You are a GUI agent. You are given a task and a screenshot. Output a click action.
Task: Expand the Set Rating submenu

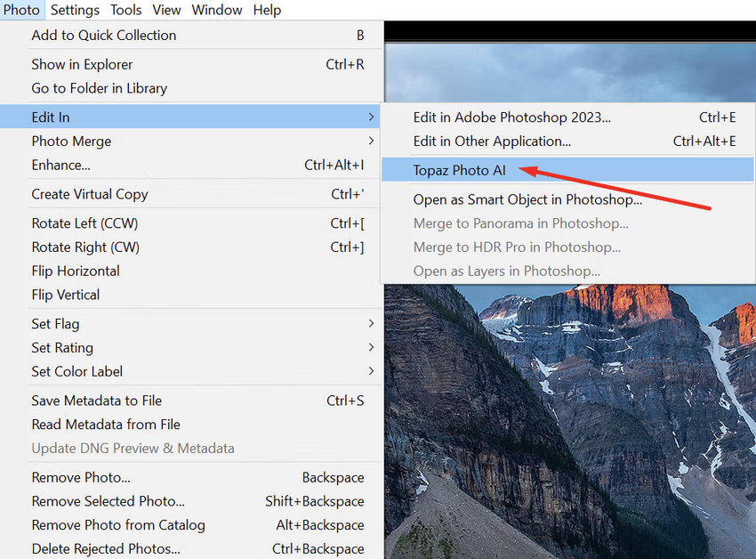click(62, 347)
